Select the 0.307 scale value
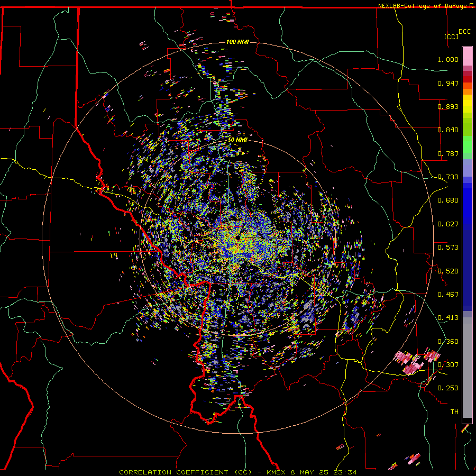 tap(448, 365)
